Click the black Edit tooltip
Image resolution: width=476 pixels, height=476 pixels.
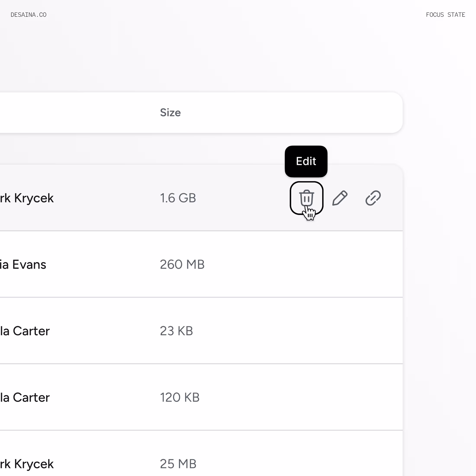306,161
